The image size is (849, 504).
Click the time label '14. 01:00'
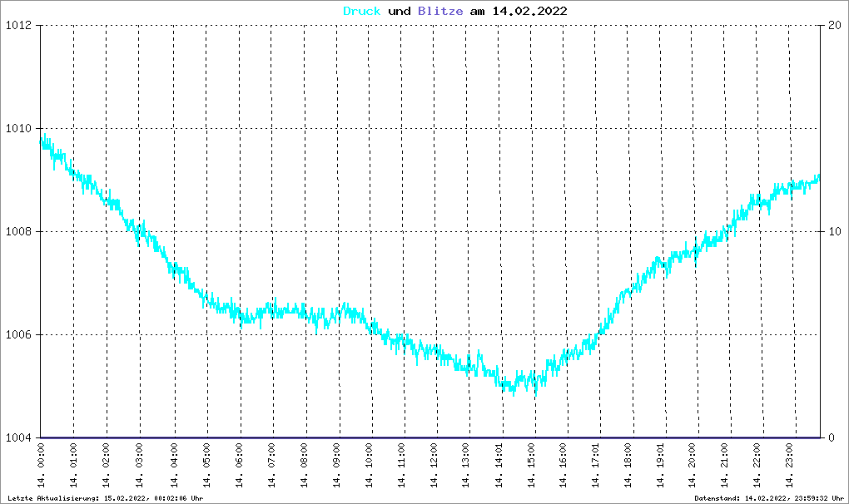coord(73,466)
